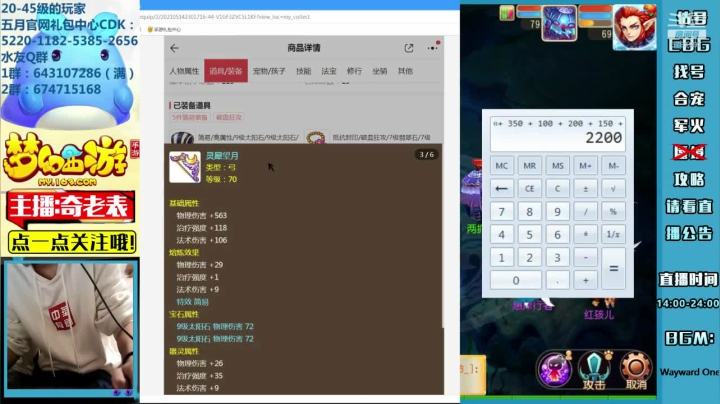Open the 坐骑 tab
The image size is (720, 404).
coord(380,71)
